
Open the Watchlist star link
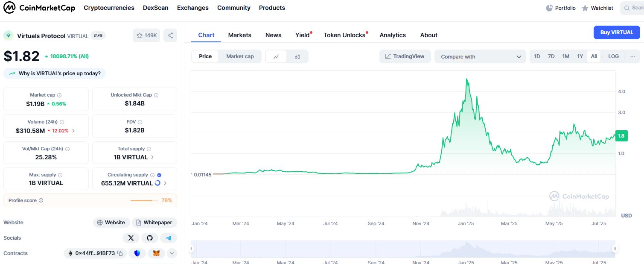597,8
